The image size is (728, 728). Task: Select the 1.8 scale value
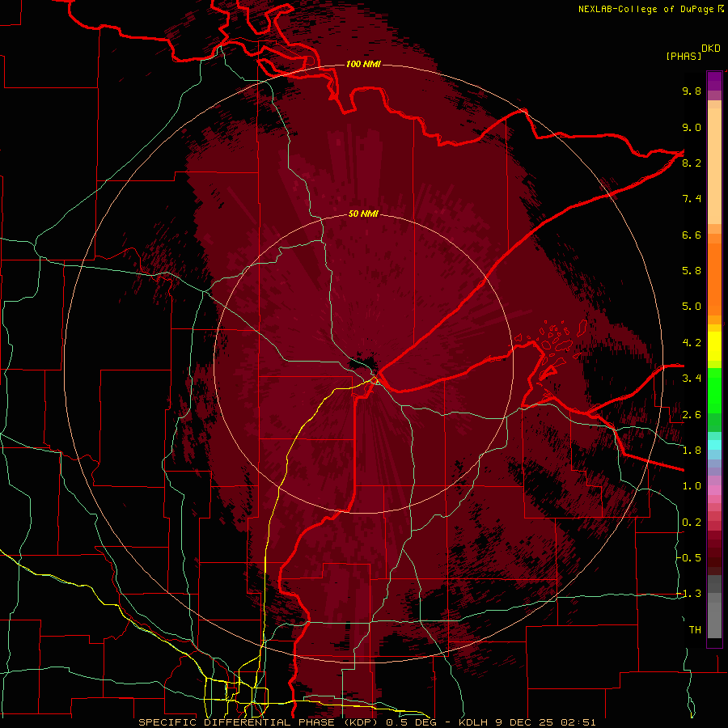click(x=692, y=451)
